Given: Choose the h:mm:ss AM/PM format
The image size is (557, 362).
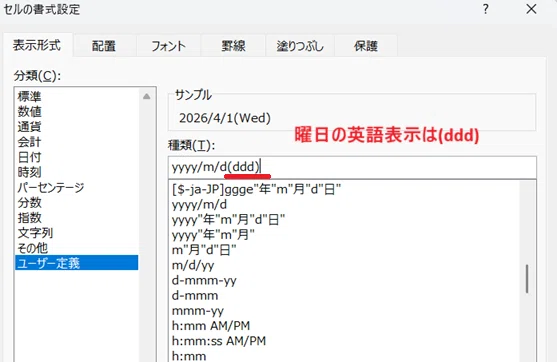Looking at the screenshot, I should (344, 341).
